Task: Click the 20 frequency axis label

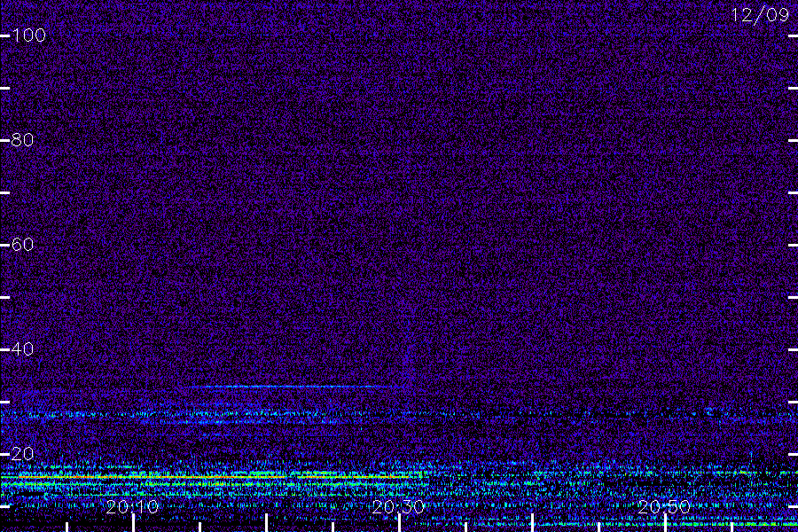Action: point(22,454)
